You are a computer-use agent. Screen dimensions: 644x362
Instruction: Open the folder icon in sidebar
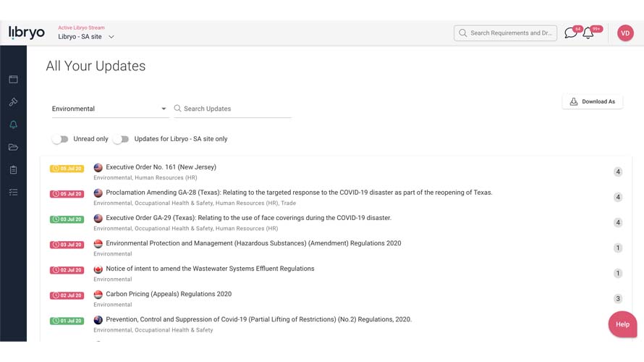(x=13, y=147)
